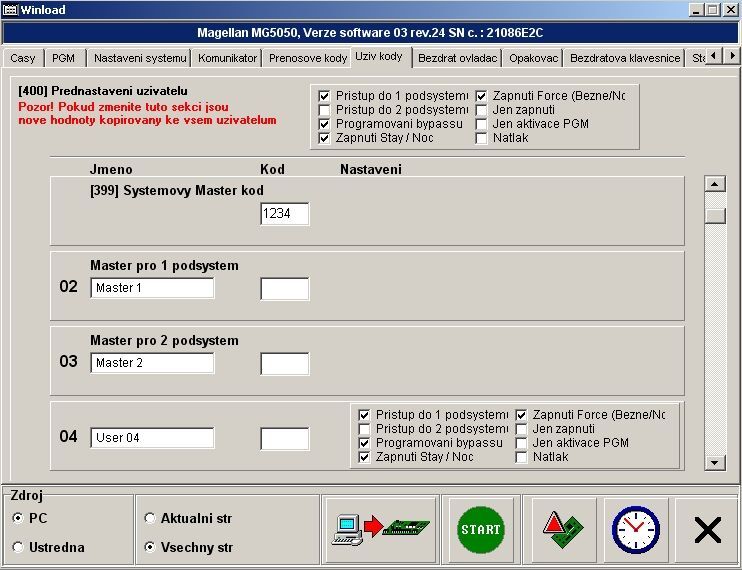Click the Systemovy Master kod field

click(284, 213)
